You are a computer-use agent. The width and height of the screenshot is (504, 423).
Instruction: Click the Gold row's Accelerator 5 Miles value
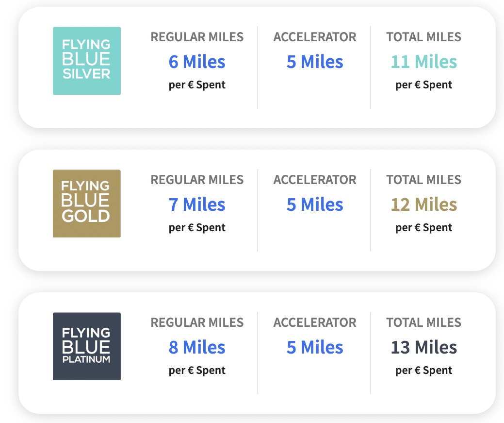coord(315,204)
